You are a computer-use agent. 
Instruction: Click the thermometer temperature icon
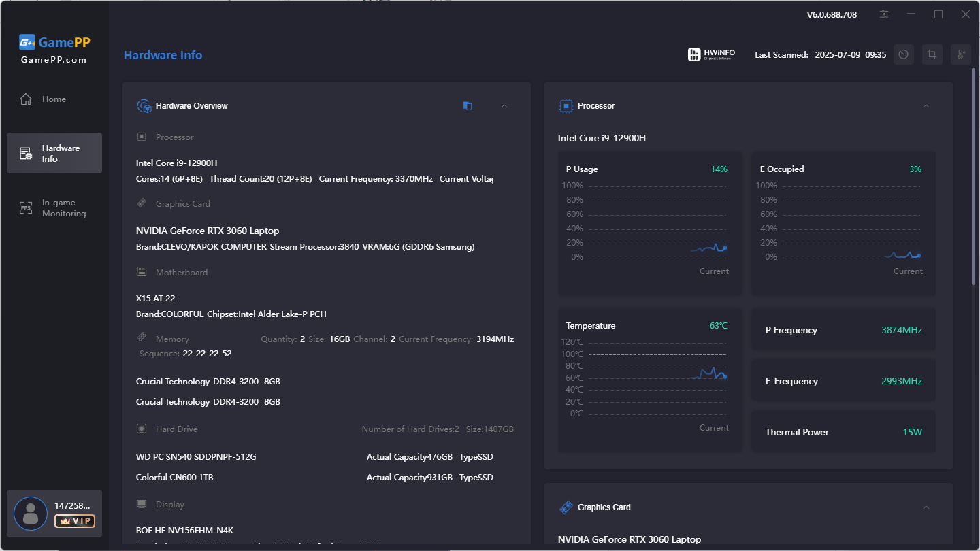coord(960,55)
